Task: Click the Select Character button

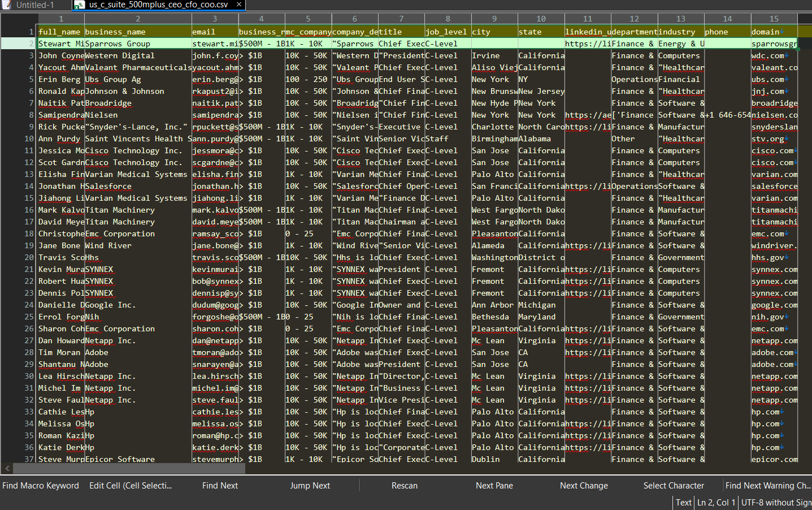Action: (x=674, y=486)
